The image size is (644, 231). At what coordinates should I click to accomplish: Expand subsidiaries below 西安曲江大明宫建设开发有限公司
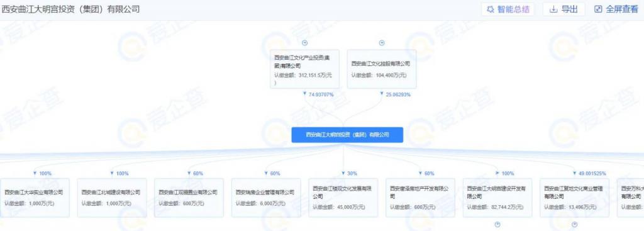[497, 225]
